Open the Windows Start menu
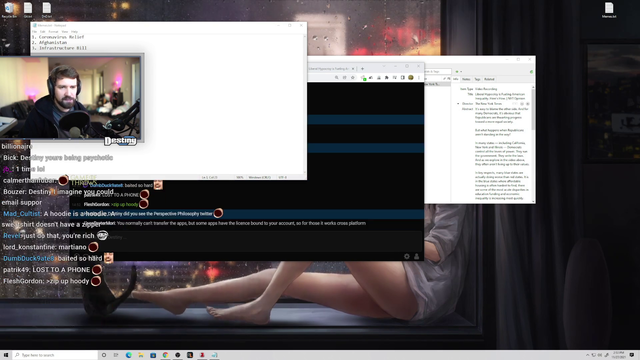This screenshot has height=360, width=640. [x=6, y=355]
